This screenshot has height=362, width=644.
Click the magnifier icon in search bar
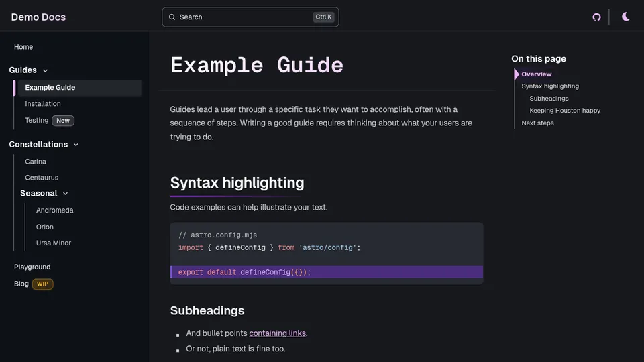point(172,17)
